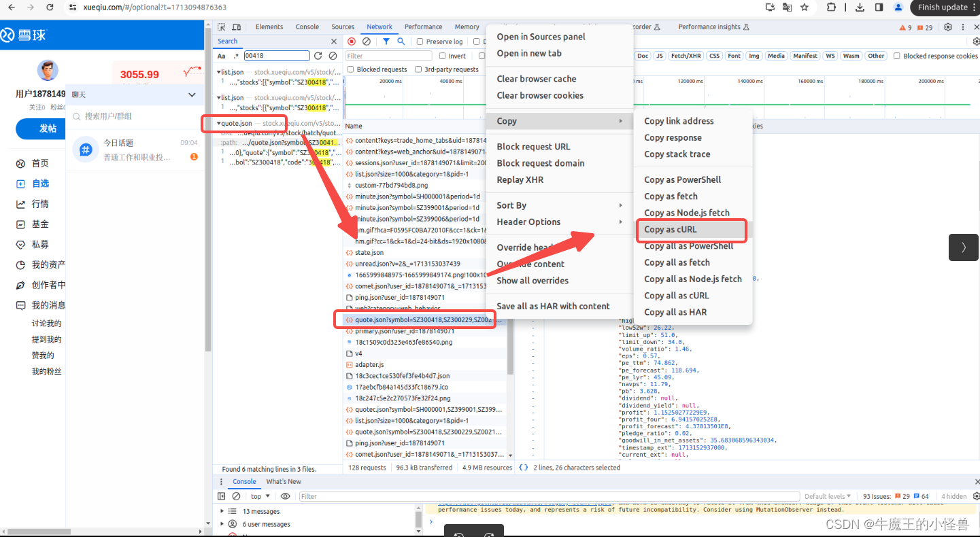The image size is (980, 537).
Task: Open the Copy submenu
Action: click(559, 121)
